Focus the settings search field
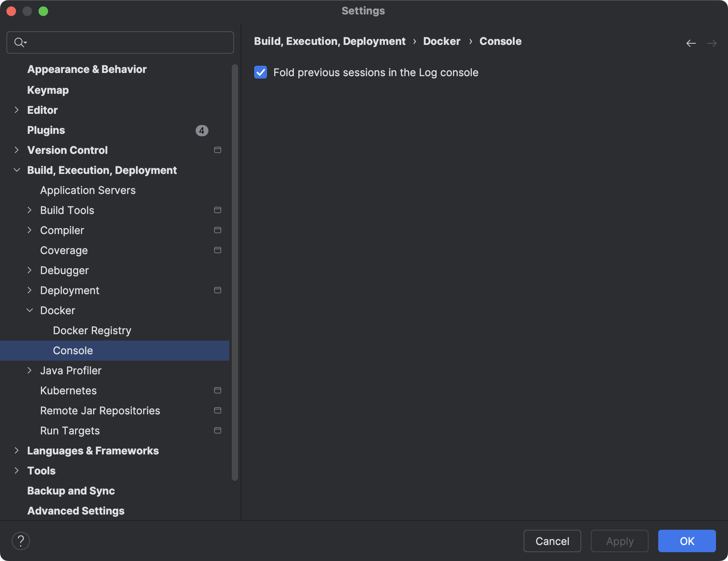 (x=120, y=42)
